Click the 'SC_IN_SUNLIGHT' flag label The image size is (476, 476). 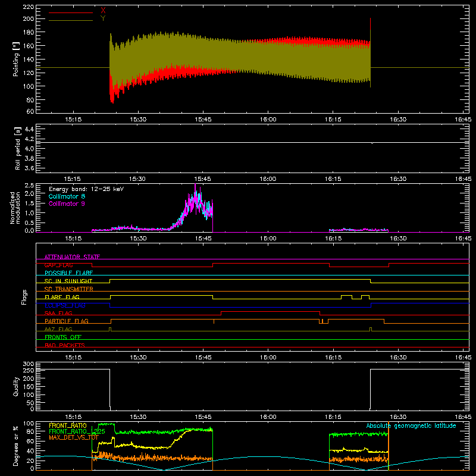point(68,281)
